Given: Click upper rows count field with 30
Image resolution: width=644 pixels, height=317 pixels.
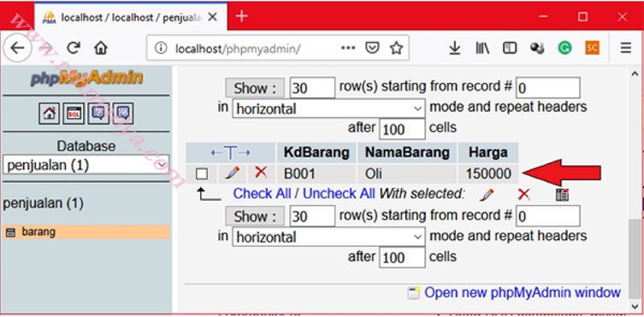Looking at the screenshot, I should [312, 88].
